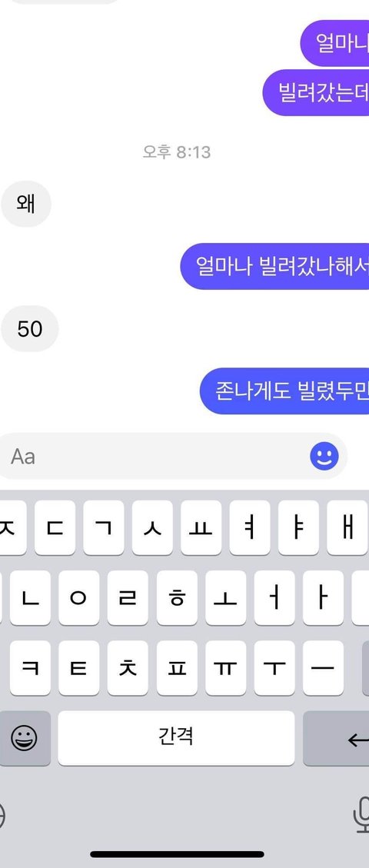Tap the ㅎ key on keyboard
369x868 pixels.
[x=177, y=598]
